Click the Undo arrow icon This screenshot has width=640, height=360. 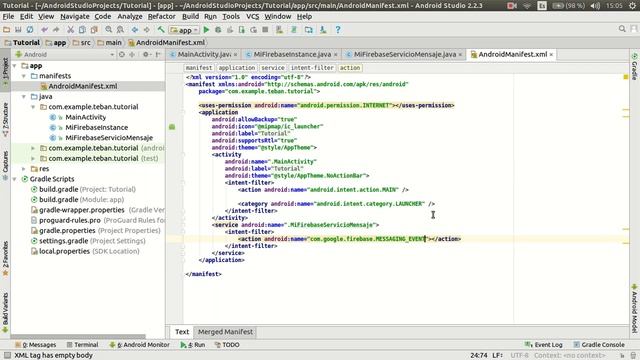(x=44, y=30)
